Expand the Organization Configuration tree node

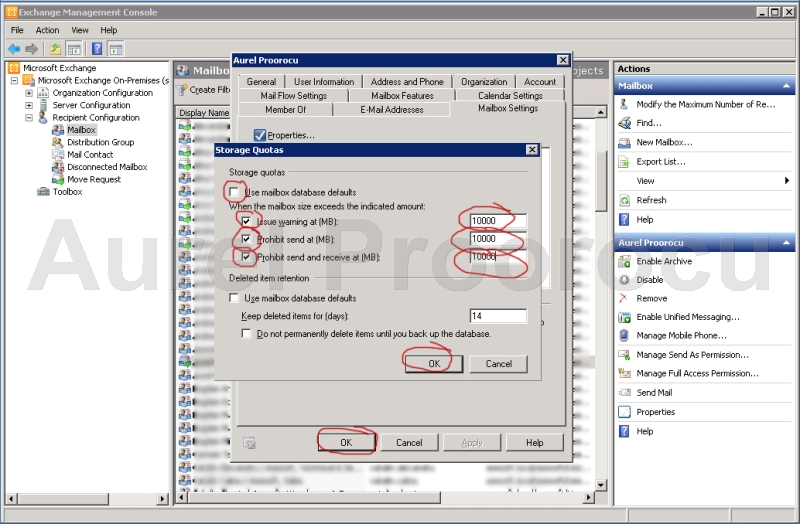pyautogui.click(x=29, y=93)
